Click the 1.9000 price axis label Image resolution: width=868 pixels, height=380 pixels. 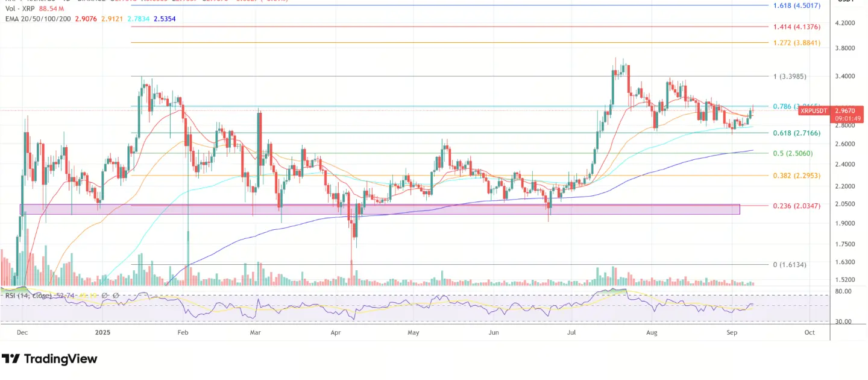pos(844,223)
